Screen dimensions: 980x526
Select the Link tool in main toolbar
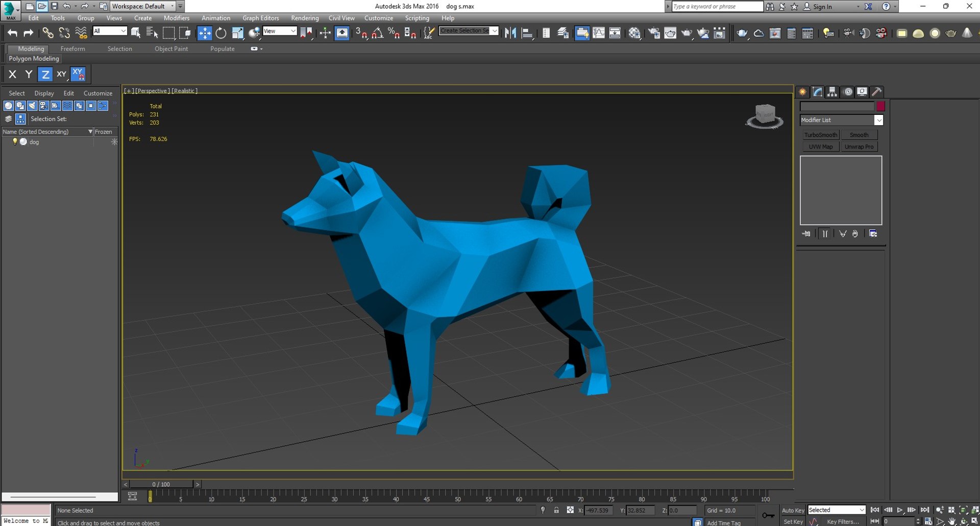47,33
